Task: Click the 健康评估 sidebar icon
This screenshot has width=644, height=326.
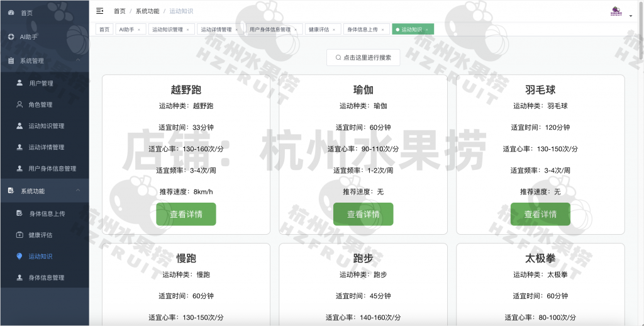Action: (19, 235)
